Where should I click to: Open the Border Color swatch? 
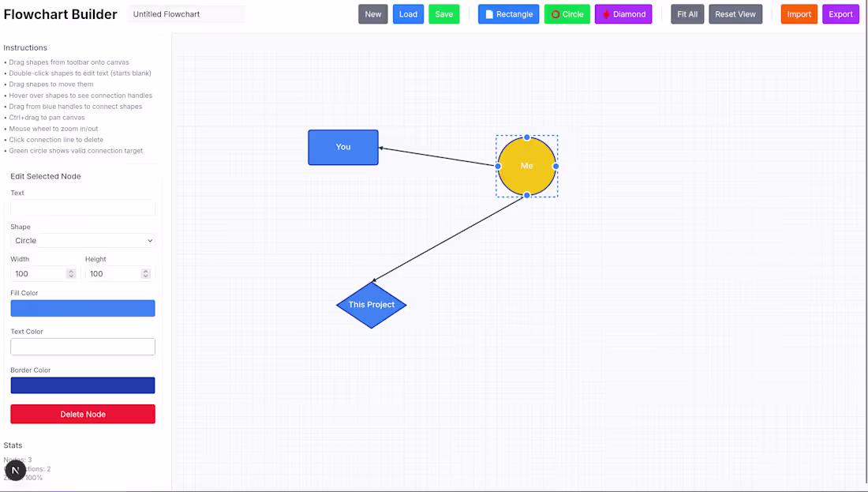click(83, 385)
